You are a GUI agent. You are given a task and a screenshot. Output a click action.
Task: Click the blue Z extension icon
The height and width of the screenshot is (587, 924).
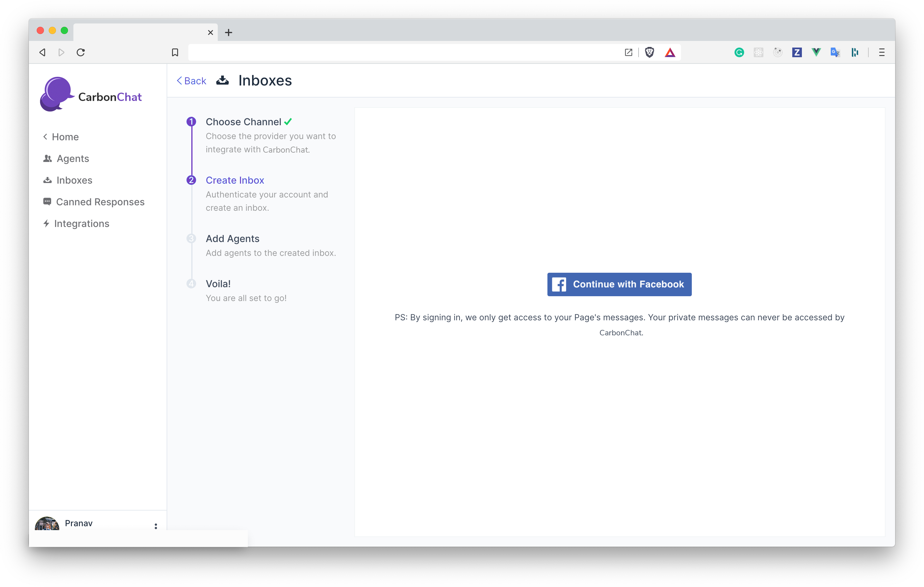[x=796, y=53]
